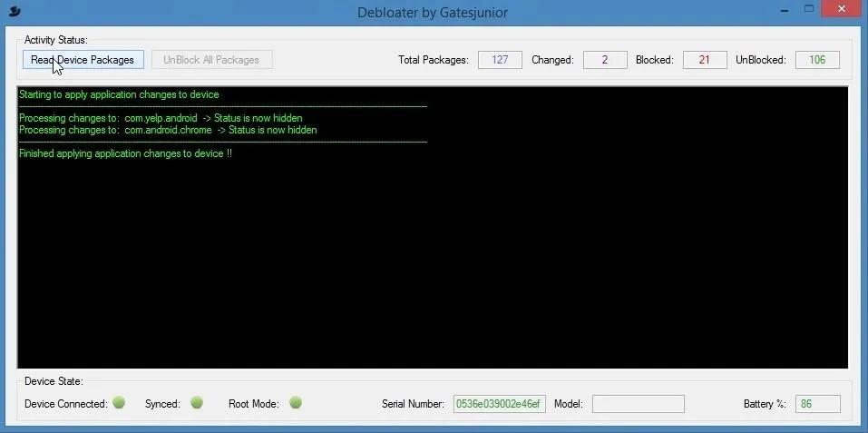Click the com.android.chrome log line

point(168,130)
